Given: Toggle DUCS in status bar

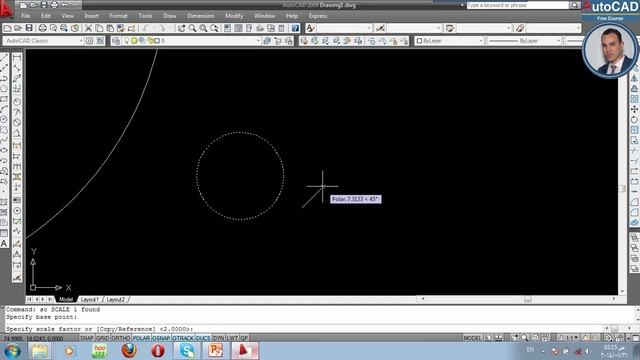Looking at the screenshot, I should (x=203, y=338).
